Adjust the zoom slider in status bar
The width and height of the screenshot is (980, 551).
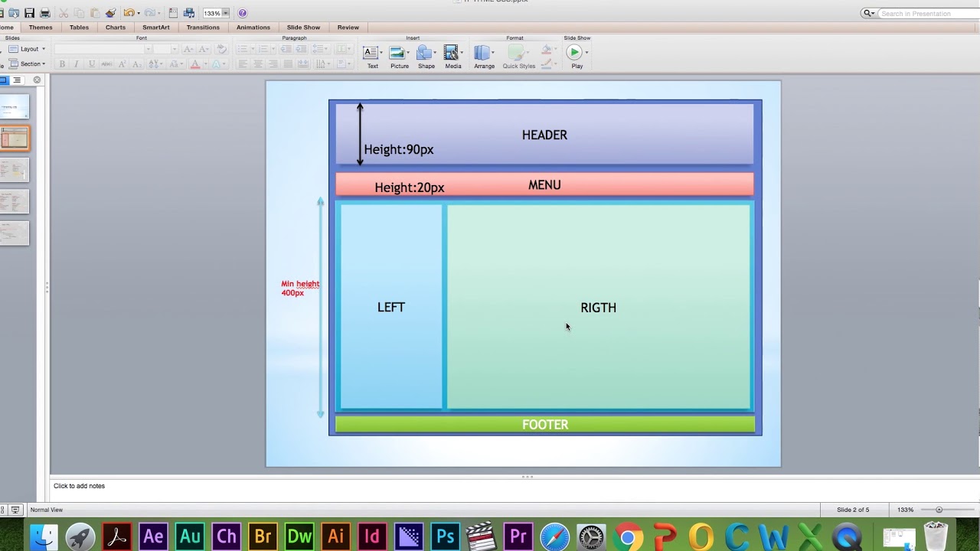click(x=939, y=510)
